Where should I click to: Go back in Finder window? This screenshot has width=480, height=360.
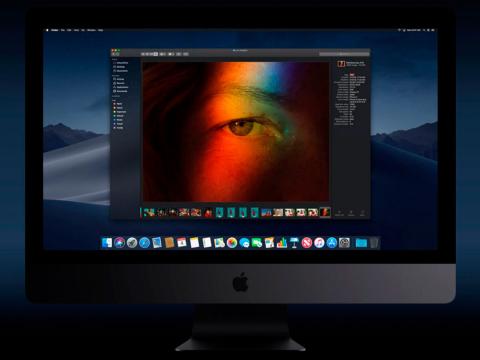[114, 54]
